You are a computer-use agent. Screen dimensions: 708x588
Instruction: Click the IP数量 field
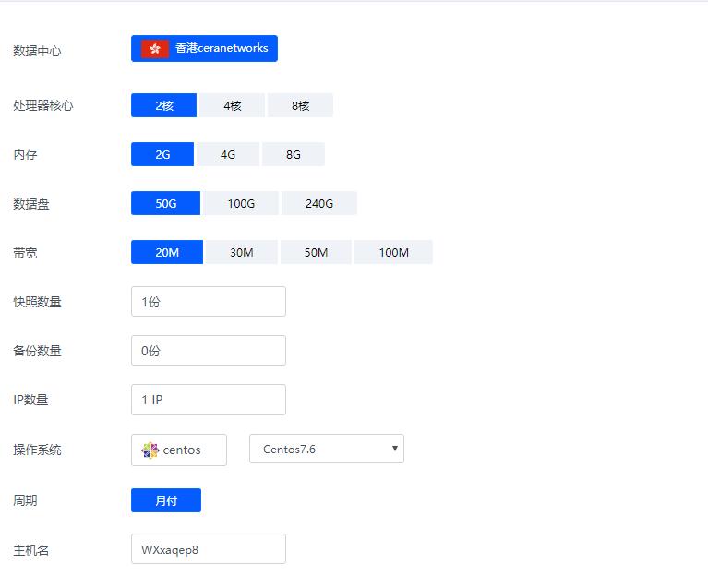coord(209,400)
